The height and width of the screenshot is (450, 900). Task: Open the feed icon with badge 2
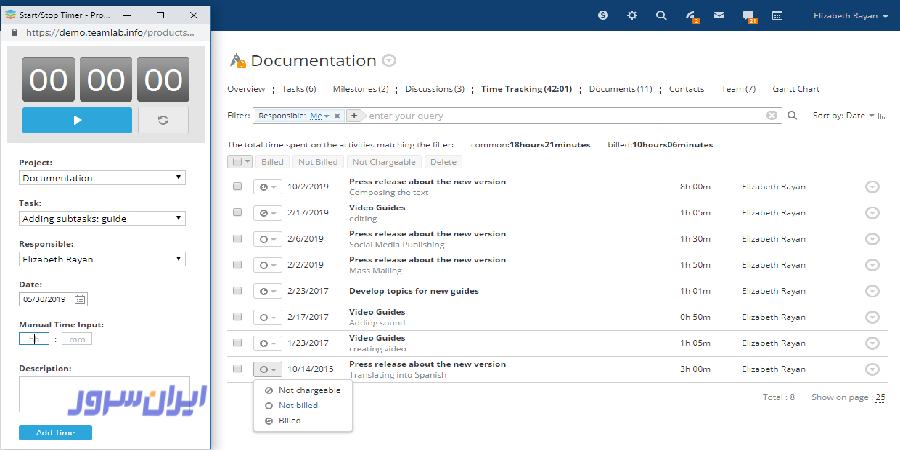coord(690,15)
